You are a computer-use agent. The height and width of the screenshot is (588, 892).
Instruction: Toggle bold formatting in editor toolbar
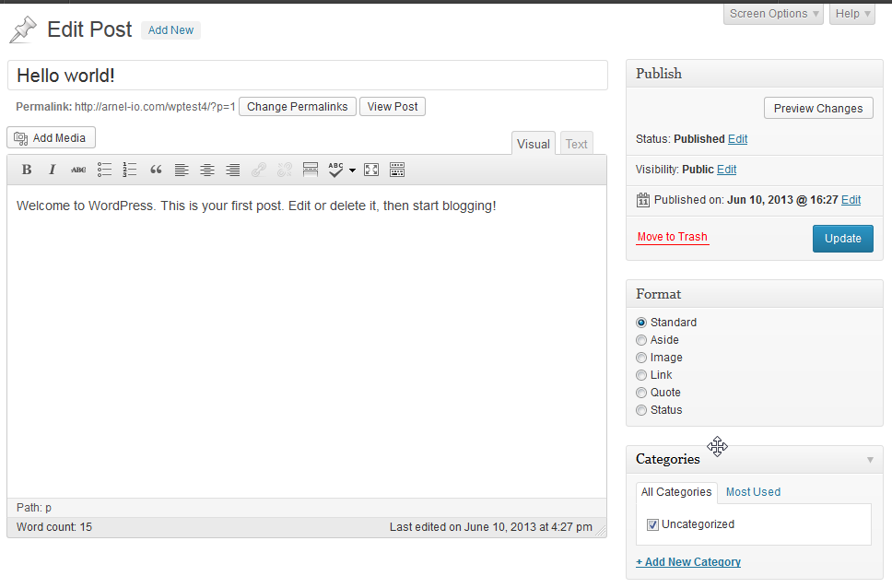tap(27, 170)
